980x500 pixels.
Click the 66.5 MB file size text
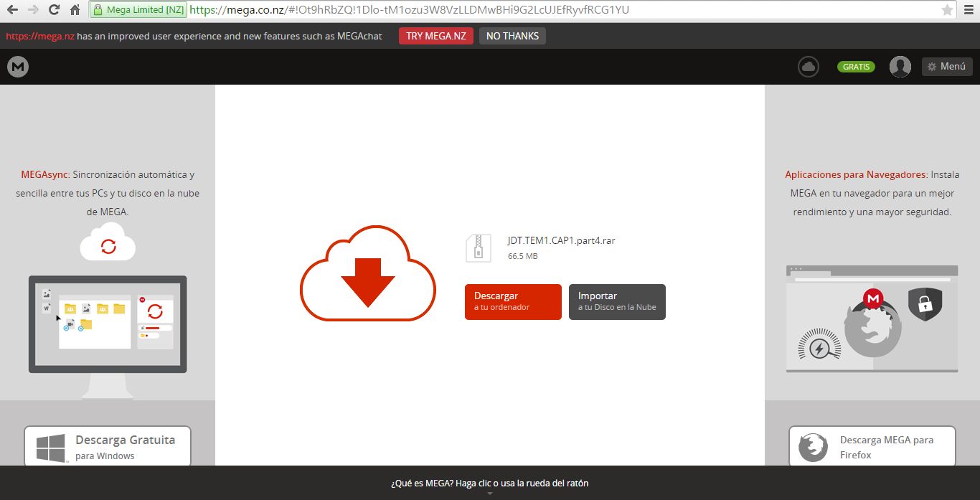(522, 256)
